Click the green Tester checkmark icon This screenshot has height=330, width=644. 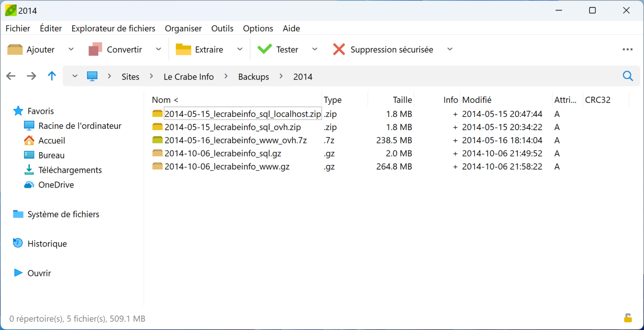pyautogui.click(x=265, y=49)
